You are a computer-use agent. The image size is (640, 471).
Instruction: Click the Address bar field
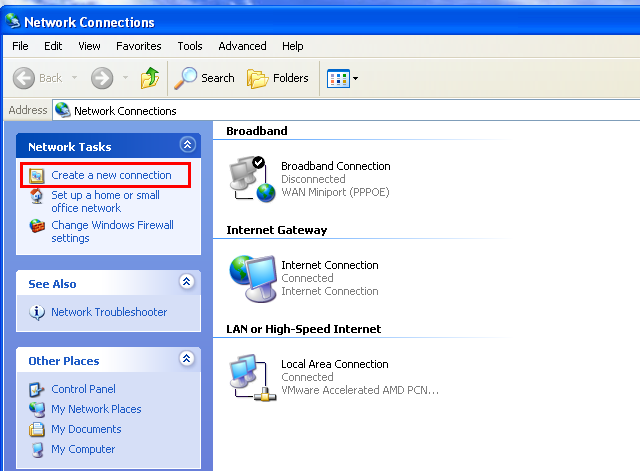click(x=346, y=111)
